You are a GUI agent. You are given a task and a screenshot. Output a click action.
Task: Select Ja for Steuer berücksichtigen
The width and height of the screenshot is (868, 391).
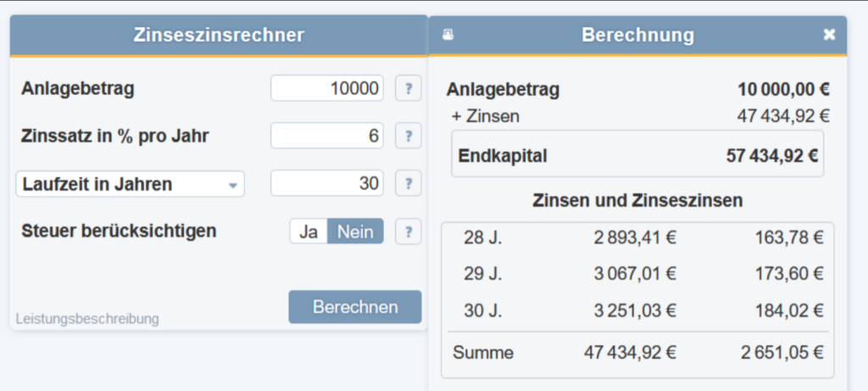(309, 231)
